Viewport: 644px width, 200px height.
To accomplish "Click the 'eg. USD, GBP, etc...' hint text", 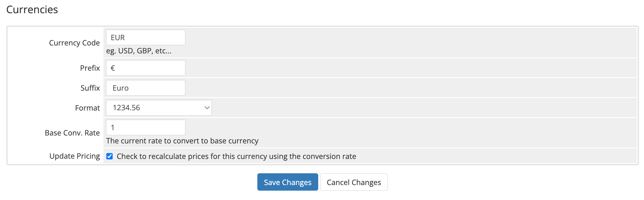I will coord(138,50).
